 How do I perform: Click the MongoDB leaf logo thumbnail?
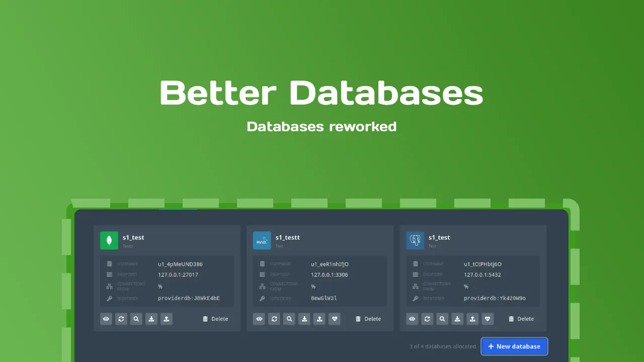pyautogui.click(x=109, y=240)
